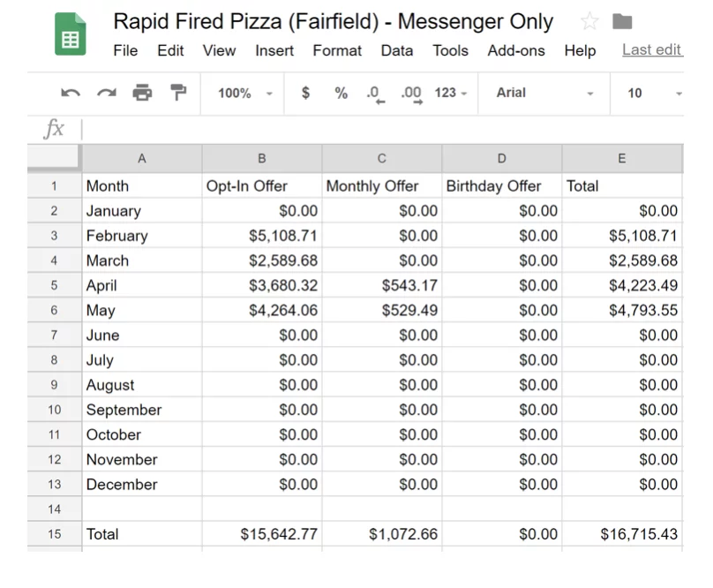
Task: Click the formula bar input field
Action: click(382, 129)
